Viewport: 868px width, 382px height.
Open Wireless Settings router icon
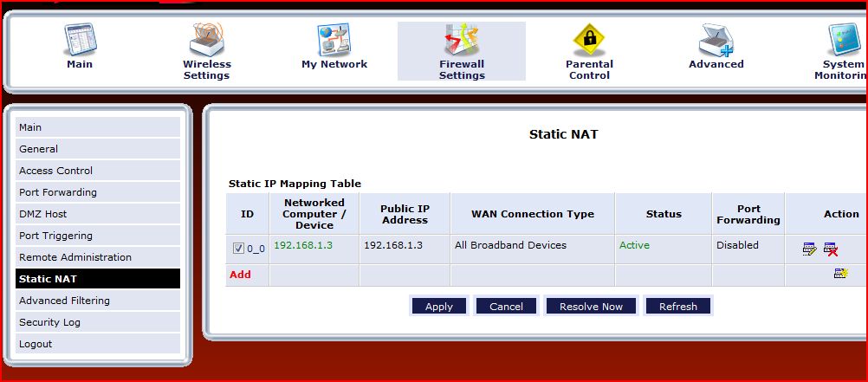tap(206, 39)
